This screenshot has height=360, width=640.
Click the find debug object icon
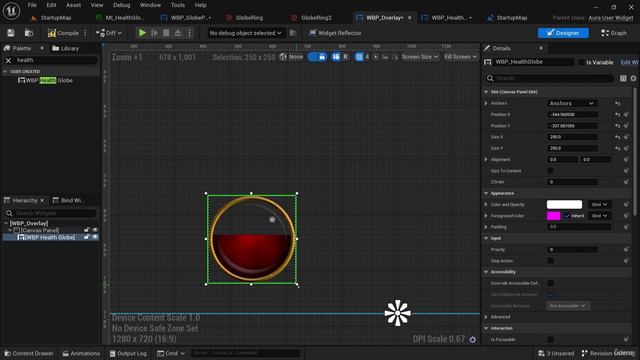pyautogui.click(x=293, y=33)
